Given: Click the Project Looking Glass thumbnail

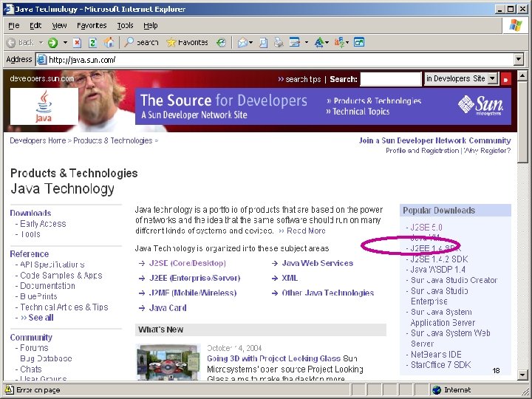Looking at the screenshot, I should click(168, 361).
